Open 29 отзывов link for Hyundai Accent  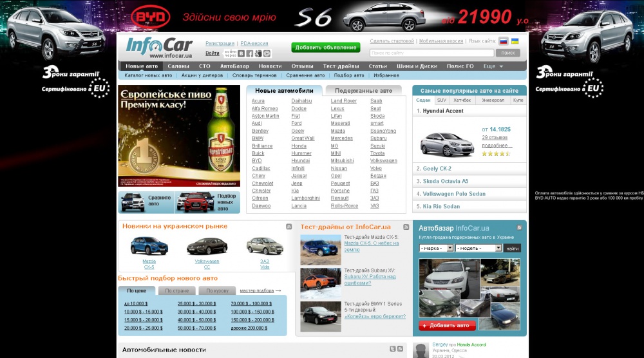click(x=495, y=138)
